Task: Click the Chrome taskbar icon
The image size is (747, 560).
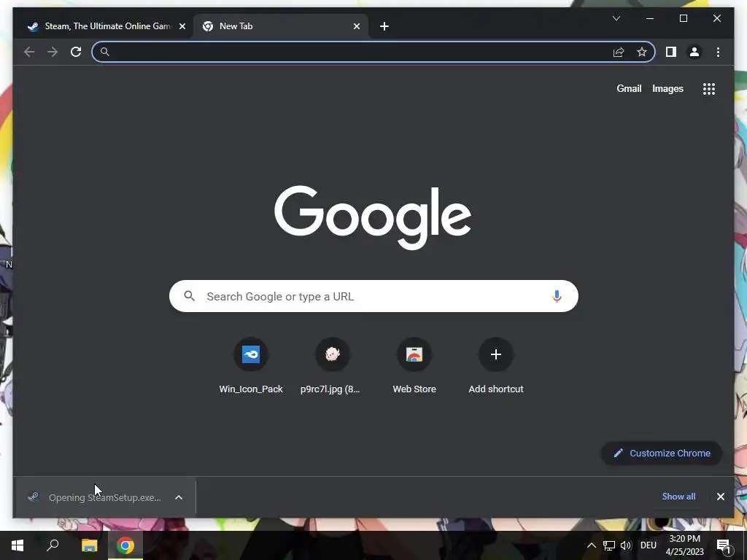Action: tap(125, 545)
